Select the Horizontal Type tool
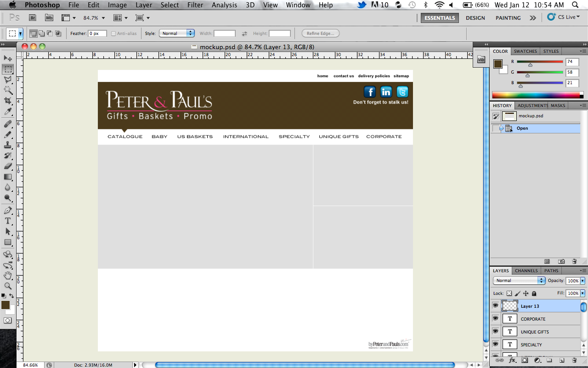588x368 pixels. (x=8, y=221)
